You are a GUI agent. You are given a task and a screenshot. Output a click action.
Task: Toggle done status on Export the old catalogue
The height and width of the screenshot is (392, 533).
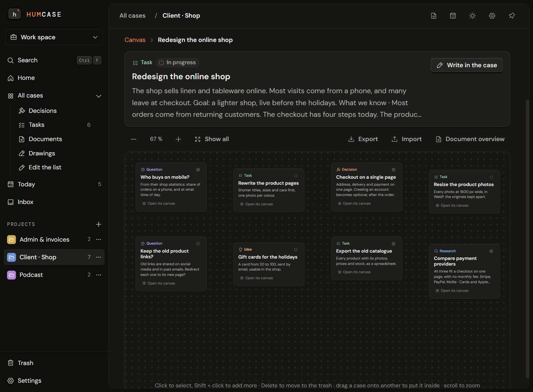coord(393,244)
